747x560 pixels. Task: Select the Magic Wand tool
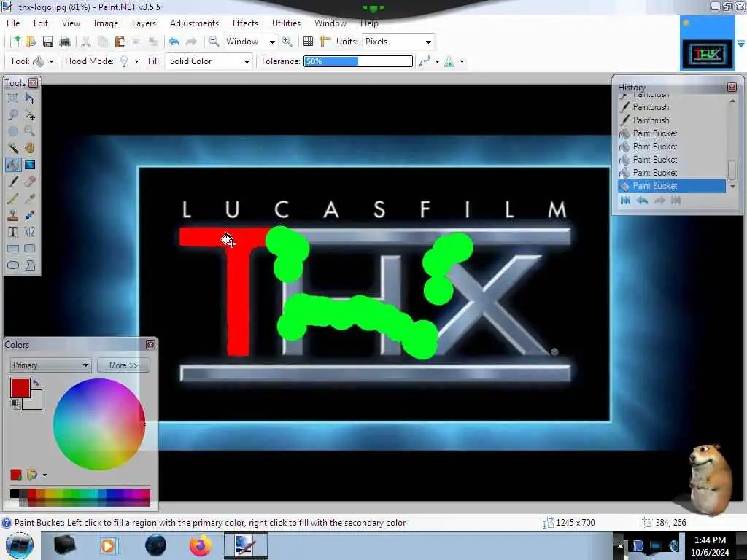pyautogui.click(x=13, y=148)
